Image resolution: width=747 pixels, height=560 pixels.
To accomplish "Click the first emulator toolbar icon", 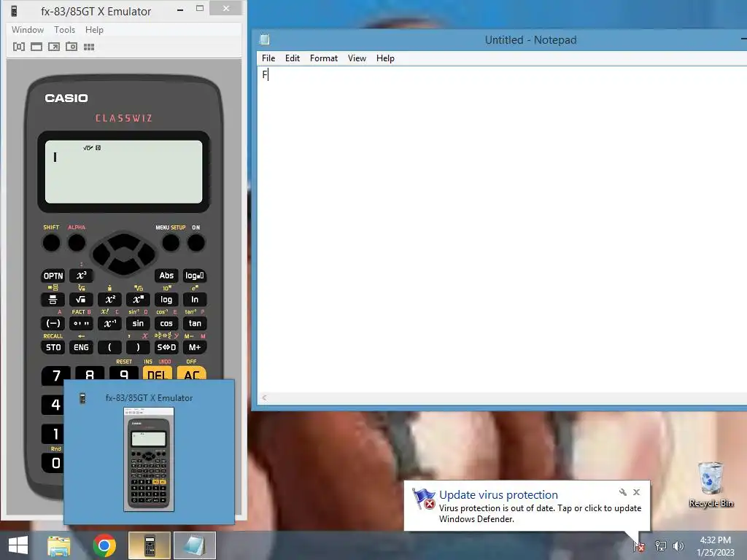I will point(18,47).
